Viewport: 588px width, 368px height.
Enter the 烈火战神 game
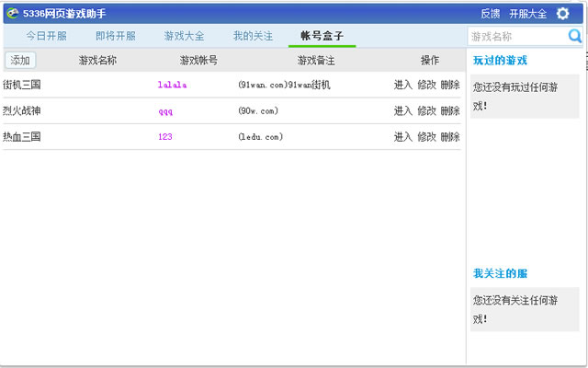point(402,110)
